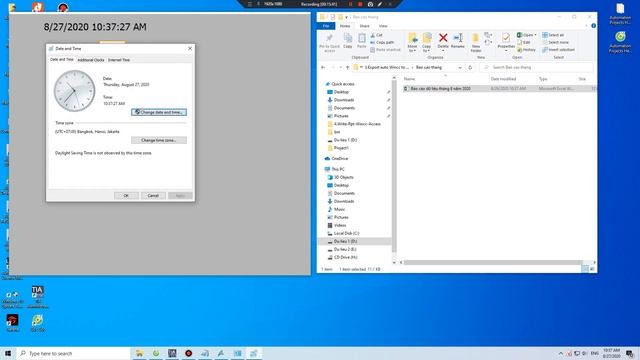Image resolution: width=640 pixels, height=360 pixels.
Task: Show hidden icons in the system tray
Action: click(x=561, y=353)
